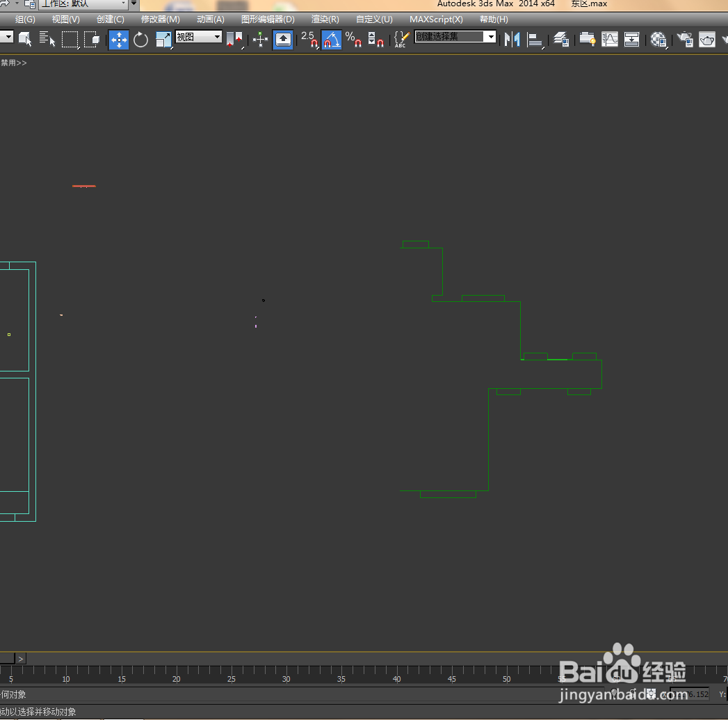The height and width of the screenshot is (720, 728).
Task: Click frame 10 on the time ruler
Action: [66, 679]
